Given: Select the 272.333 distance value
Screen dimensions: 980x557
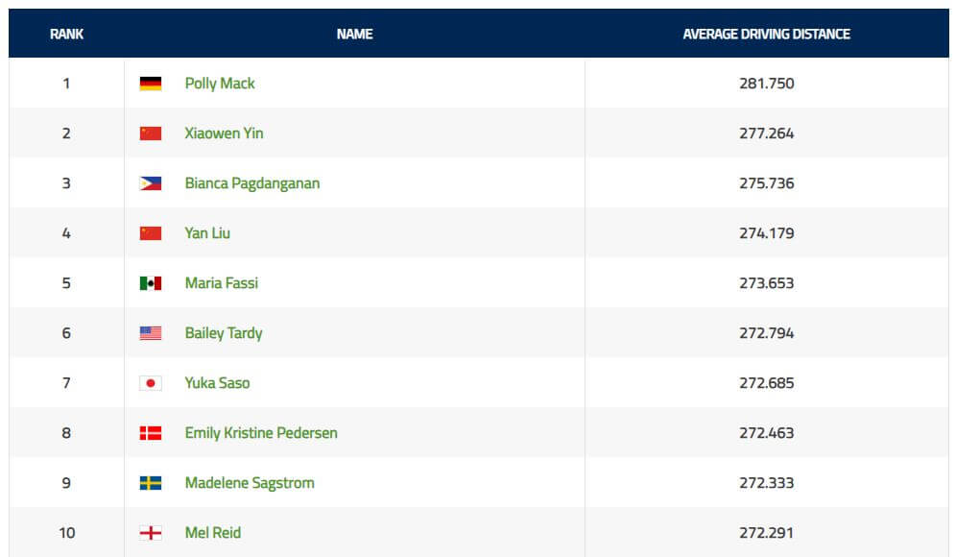Looking at the screenshot, I should [x=767, y=483].
